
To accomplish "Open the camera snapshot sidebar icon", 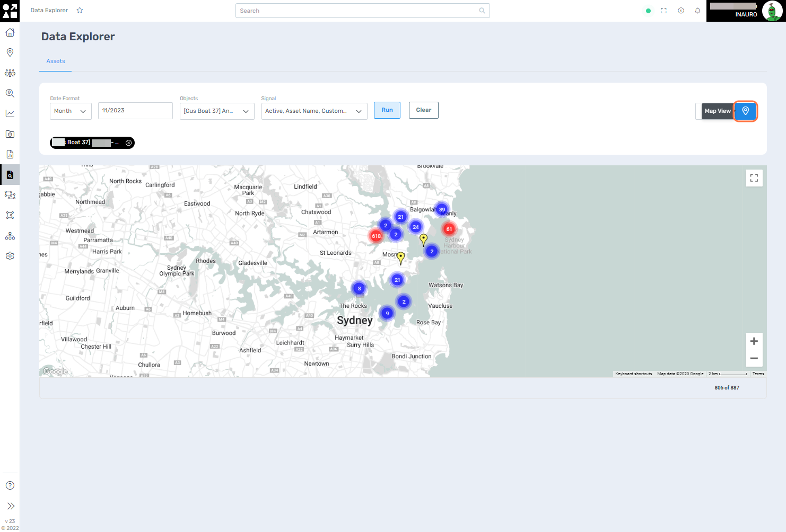I will coord(10,134).
